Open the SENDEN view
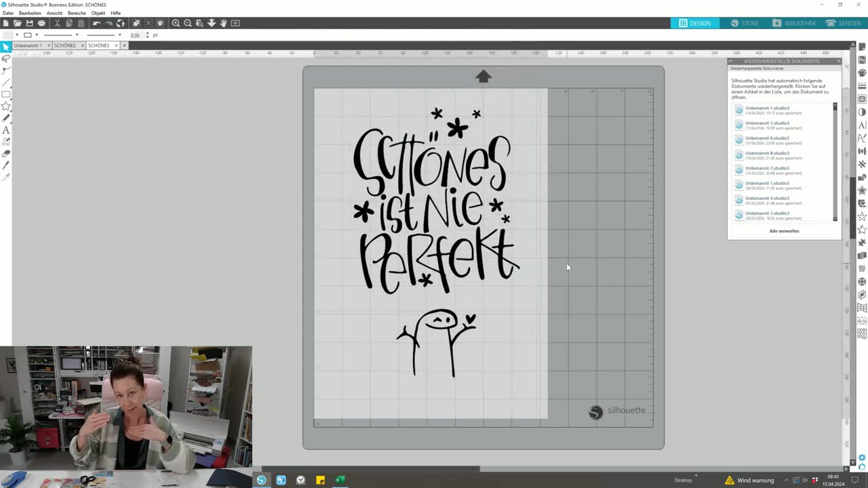This screenshot has height=488, width=868. (844, 23)
